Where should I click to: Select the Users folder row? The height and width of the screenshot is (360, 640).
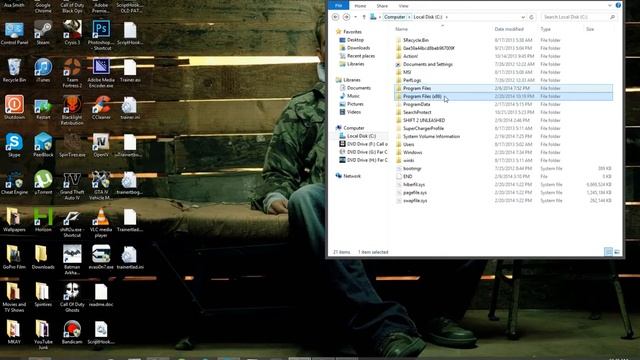503,144
